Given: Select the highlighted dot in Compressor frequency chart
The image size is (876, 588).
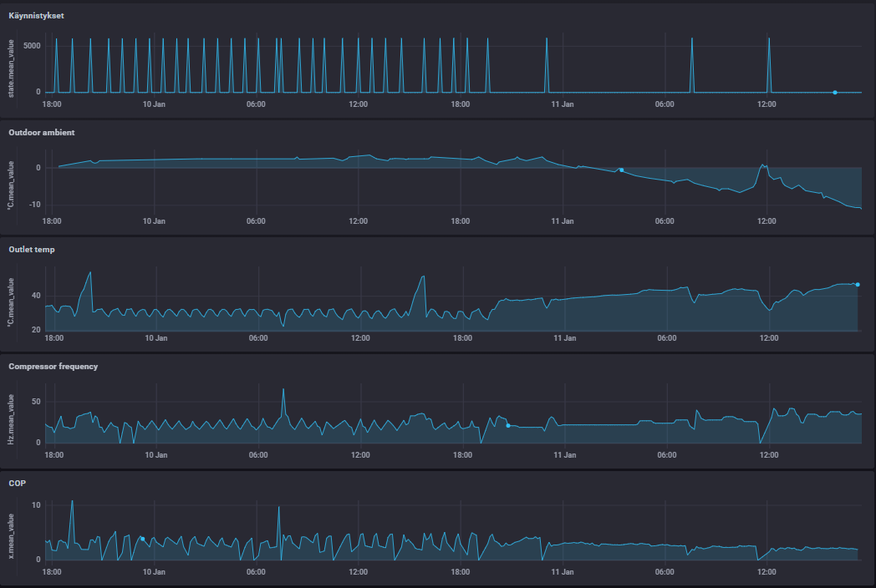Looking at the screenshot, I should [x=508, y=425].
